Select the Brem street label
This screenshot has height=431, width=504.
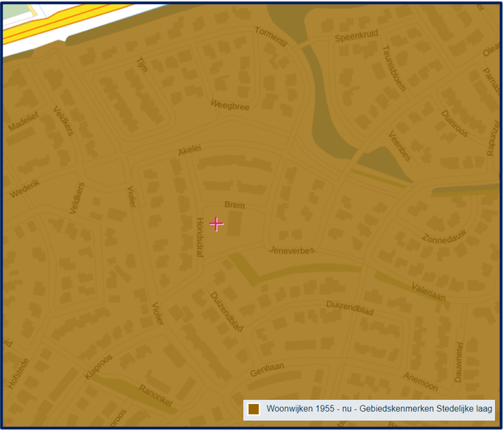(235, 205)
